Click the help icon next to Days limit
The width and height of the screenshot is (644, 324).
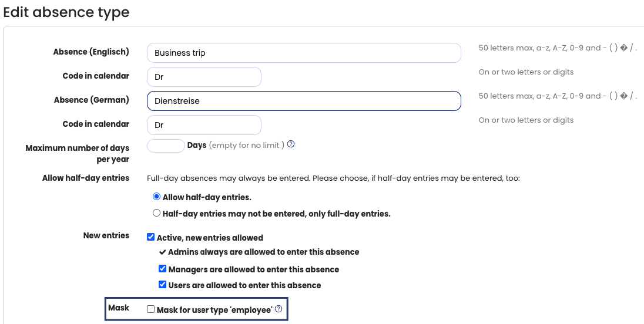[x=291, y=144]
